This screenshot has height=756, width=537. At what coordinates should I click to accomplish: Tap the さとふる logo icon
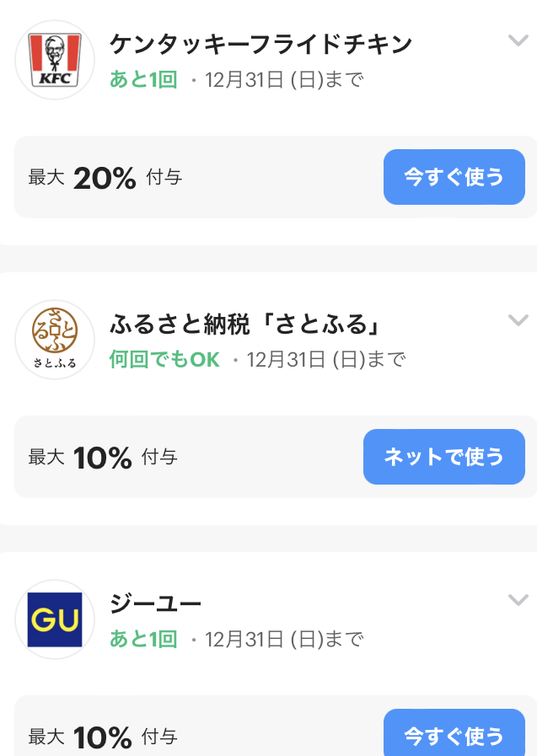[55, 340]
